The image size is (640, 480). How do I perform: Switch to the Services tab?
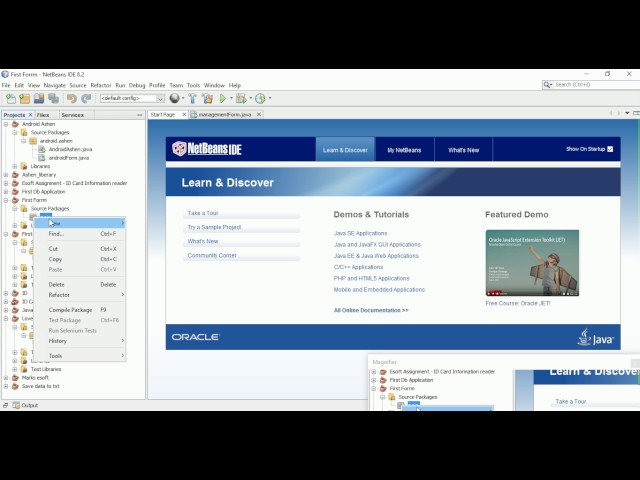click(x=73, y=115)
